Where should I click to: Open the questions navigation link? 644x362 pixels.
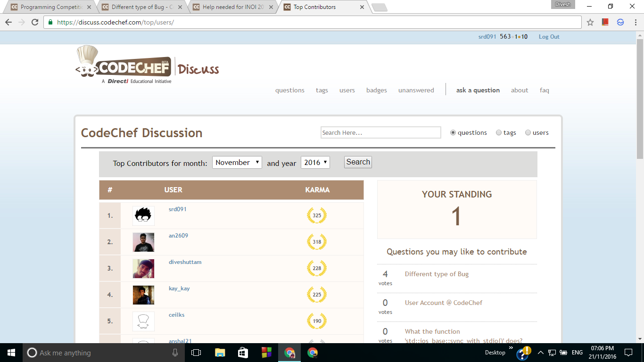click(290, 90)
